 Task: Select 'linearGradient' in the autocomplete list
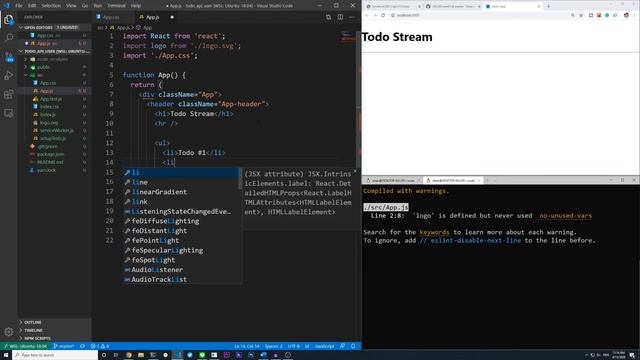tap(180, 192)
